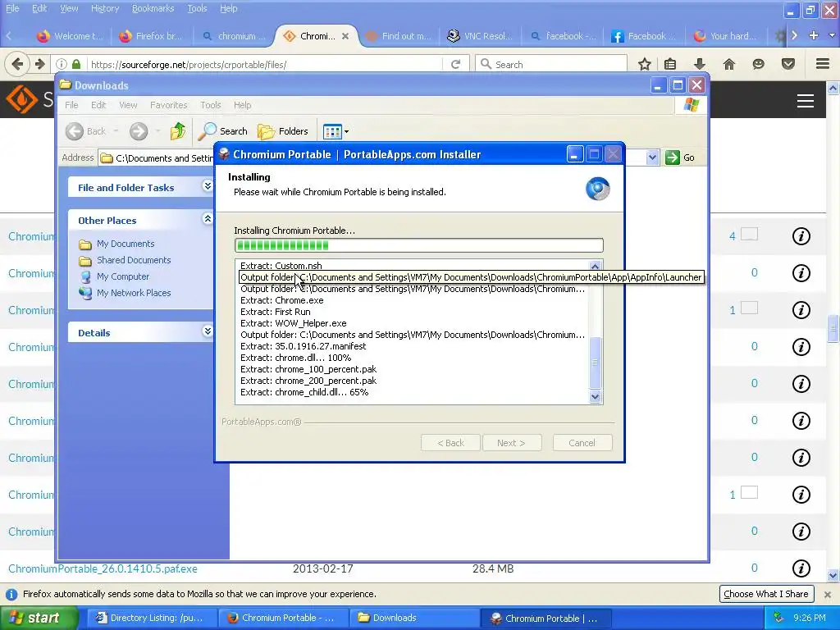Open Shared Documents in Other Places
This screenshot has width=840, height=630.
(134, 260)
